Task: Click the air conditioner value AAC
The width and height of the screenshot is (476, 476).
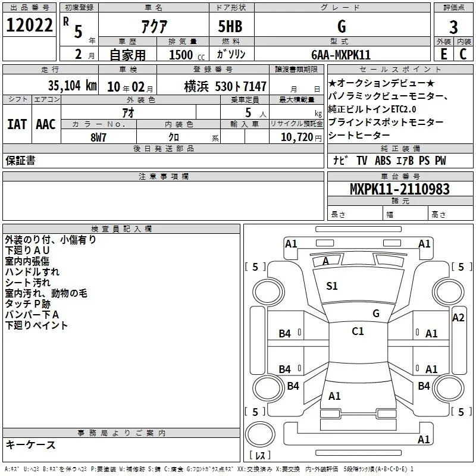Action: (46, 124)
